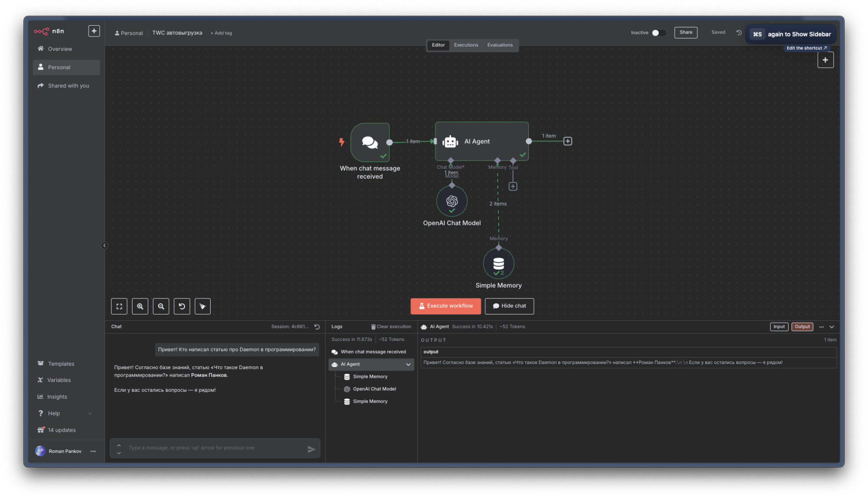The image size is (868, 499).
Task: Toggle the workflow Inactive switch
Action: point(658,33)
